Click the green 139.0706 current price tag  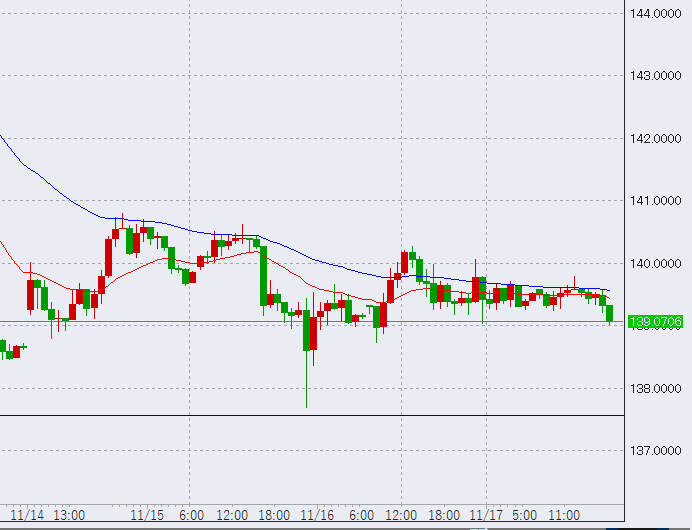pyautogui.click(x=657, y=322)
